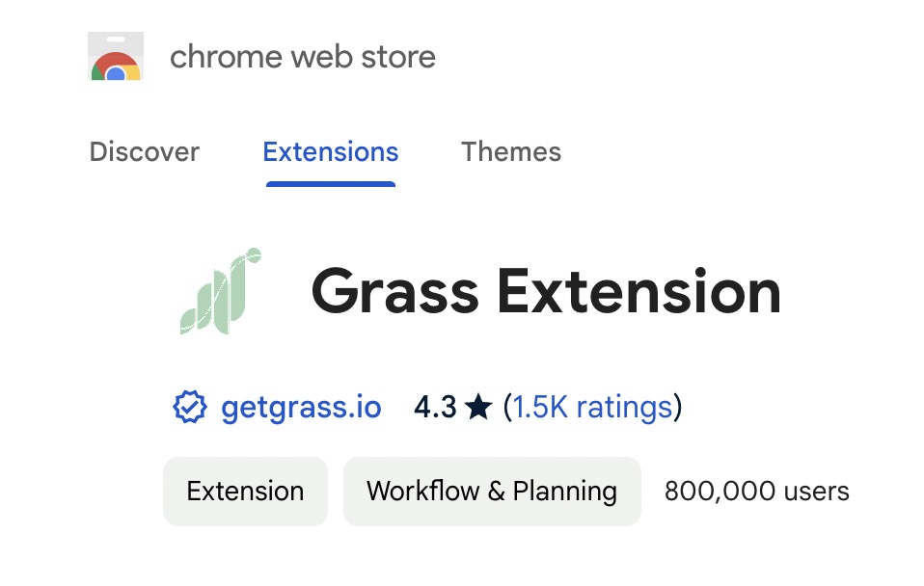Open the getgrass.io publisher link
Screen dimensions: 924x586
(301, 408)
